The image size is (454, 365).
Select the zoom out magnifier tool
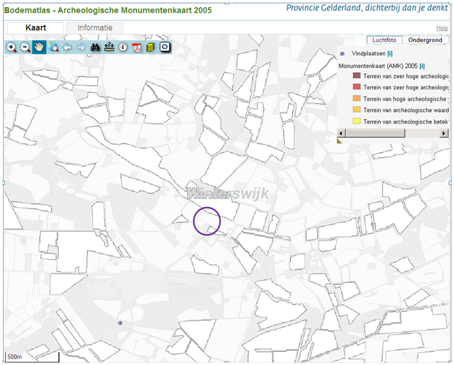[25, 47]
